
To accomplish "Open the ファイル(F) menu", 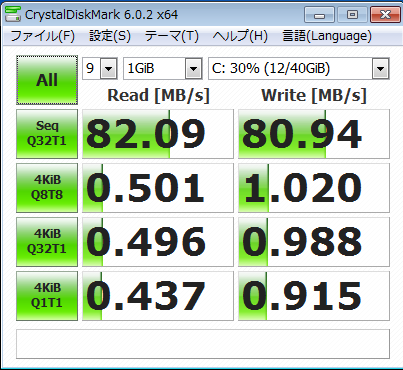I will 43,36.
